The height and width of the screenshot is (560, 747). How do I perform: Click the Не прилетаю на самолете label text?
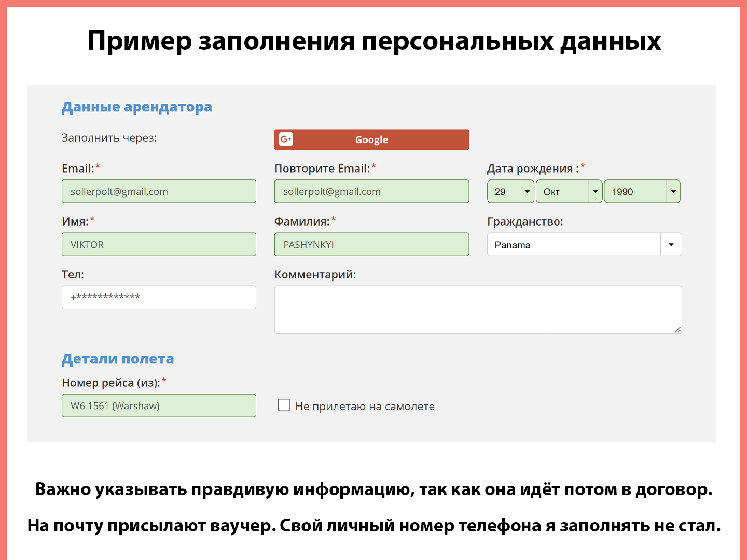[365, 406]
